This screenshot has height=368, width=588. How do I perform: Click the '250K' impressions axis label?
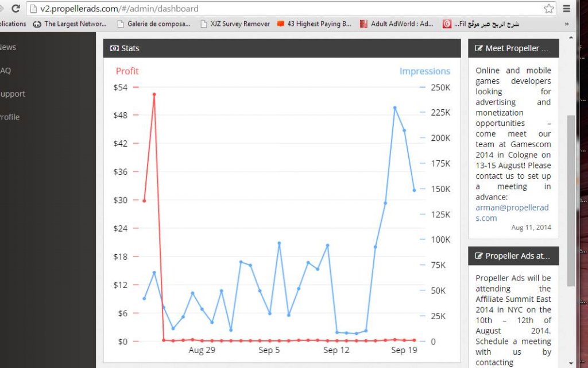click(440, 87)
